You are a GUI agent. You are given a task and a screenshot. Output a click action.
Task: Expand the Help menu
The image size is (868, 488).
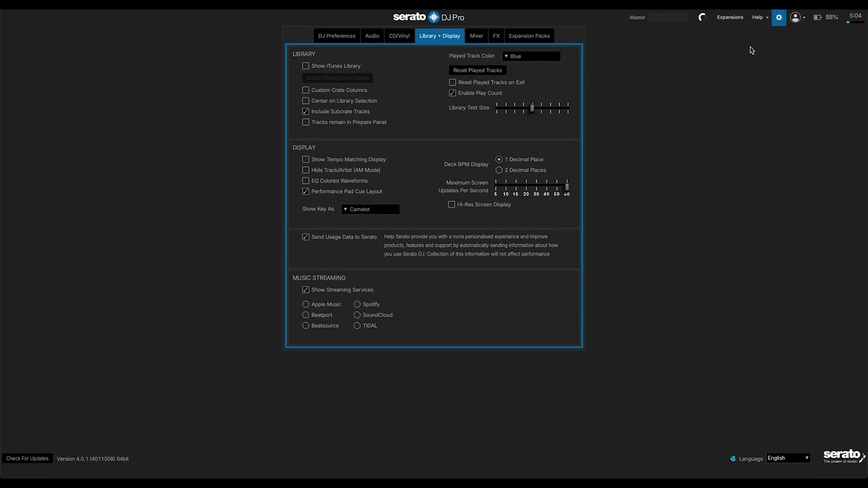tap(759, 17)
